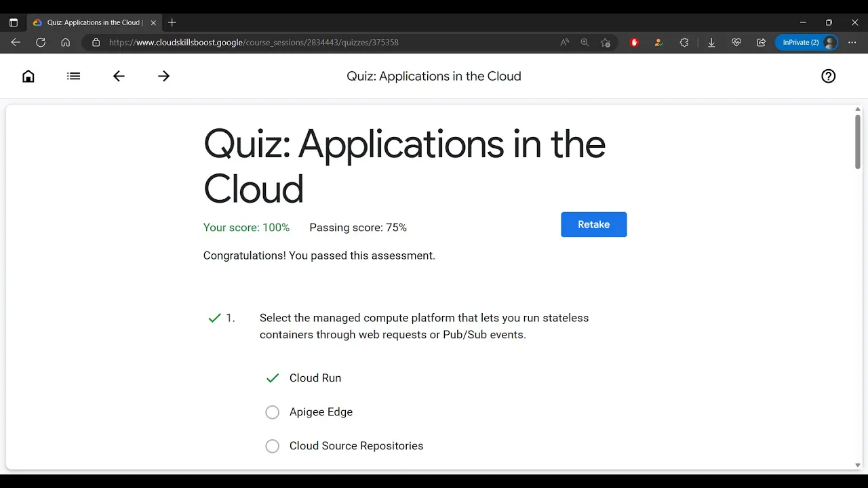Select Cloud Source Repositories radio button
868x488 pixels.
(272, 446)
